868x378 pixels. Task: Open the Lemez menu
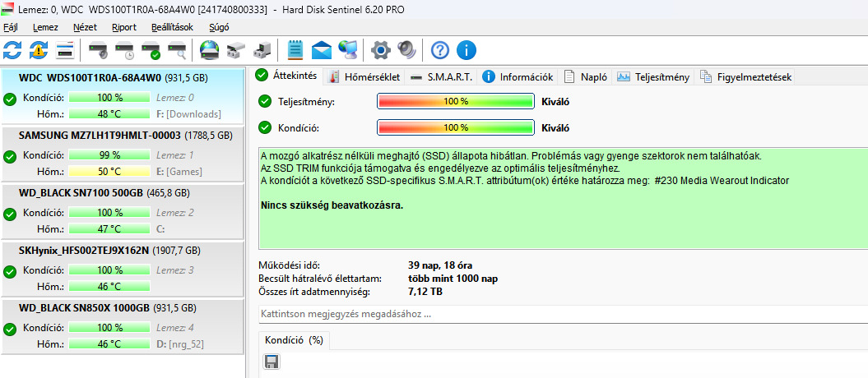(44, 27)
